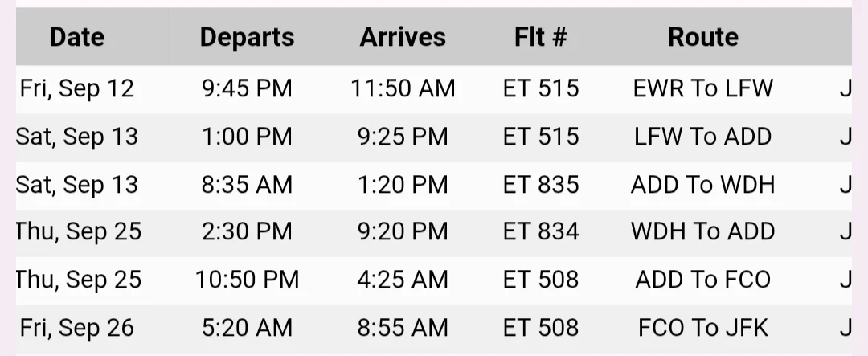
Task: Click the LFW To ADD route cell
Action: pos(703,137)
